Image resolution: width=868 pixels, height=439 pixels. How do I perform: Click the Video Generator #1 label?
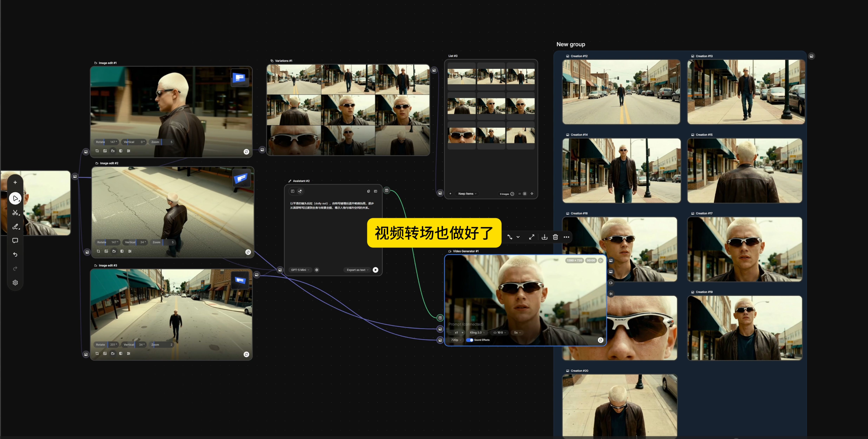click(465, 251)
